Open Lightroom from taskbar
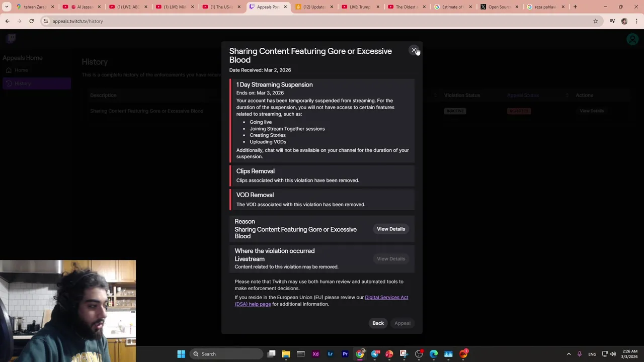Screen dimensions: 644x362 [x=330, y=354]
